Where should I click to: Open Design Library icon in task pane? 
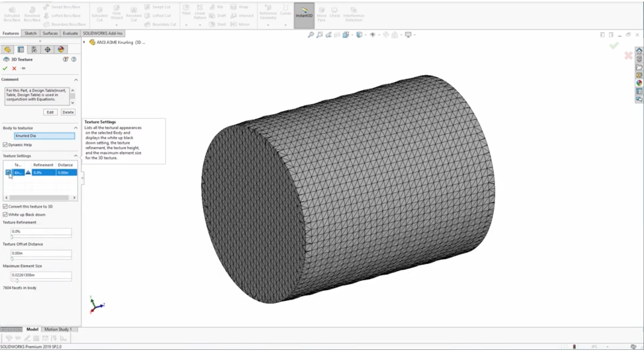pos(639,59)
